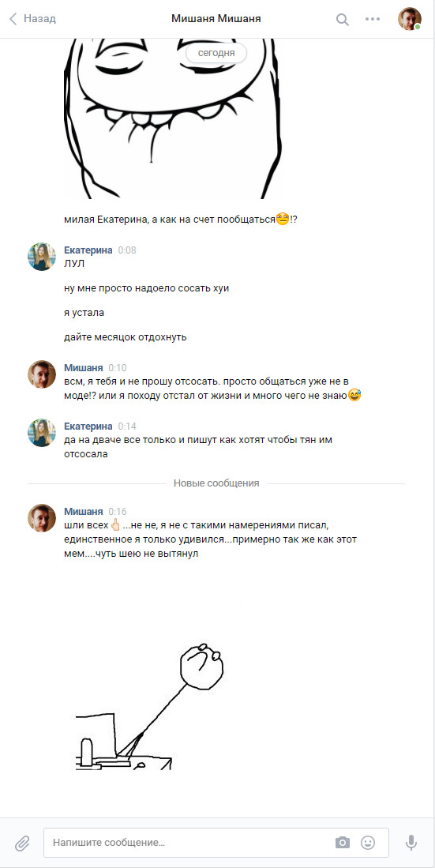The width and height of the screenshot is (435, 868).
Task: Click the camera photo icon in message field
Action: coord(343,843)
